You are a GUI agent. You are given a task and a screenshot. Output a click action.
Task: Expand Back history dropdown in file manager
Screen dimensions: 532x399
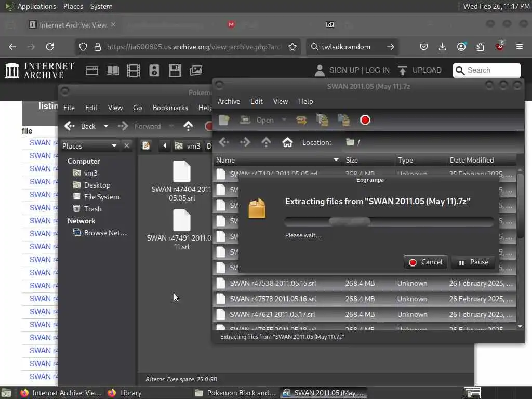coord(106,126)
